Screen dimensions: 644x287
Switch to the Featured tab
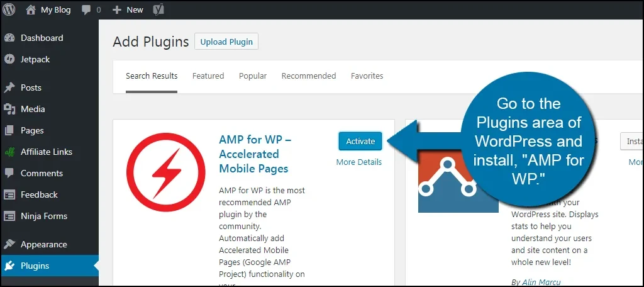pyautogui.click(x=208, y=76)
